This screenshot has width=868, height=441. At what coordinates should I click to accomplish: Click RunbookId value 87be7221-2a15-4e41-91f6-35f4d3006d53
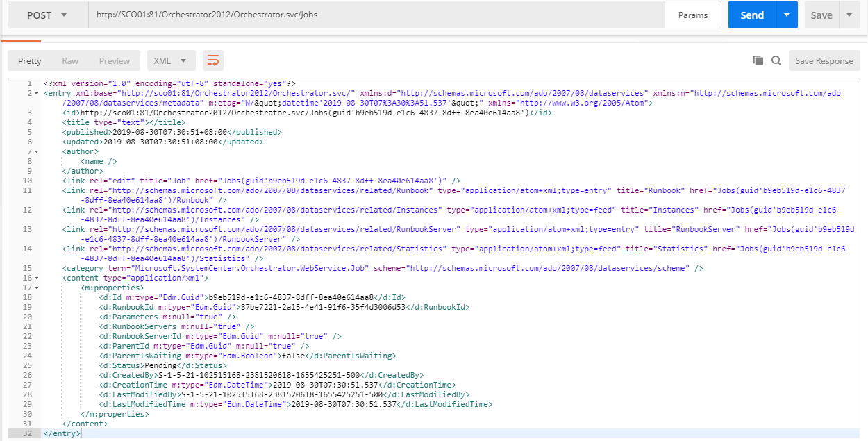coord(323,307)
